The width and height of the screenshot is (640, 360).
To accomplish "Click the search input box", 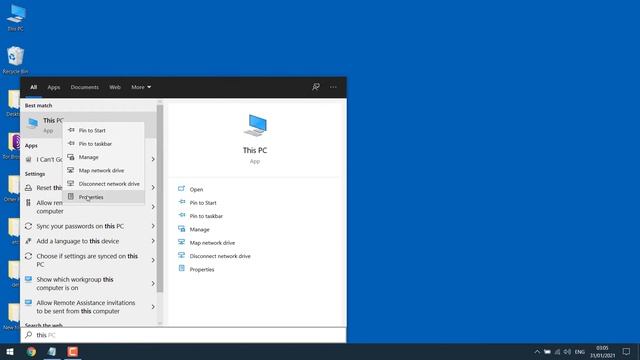I will click(183, 335).
